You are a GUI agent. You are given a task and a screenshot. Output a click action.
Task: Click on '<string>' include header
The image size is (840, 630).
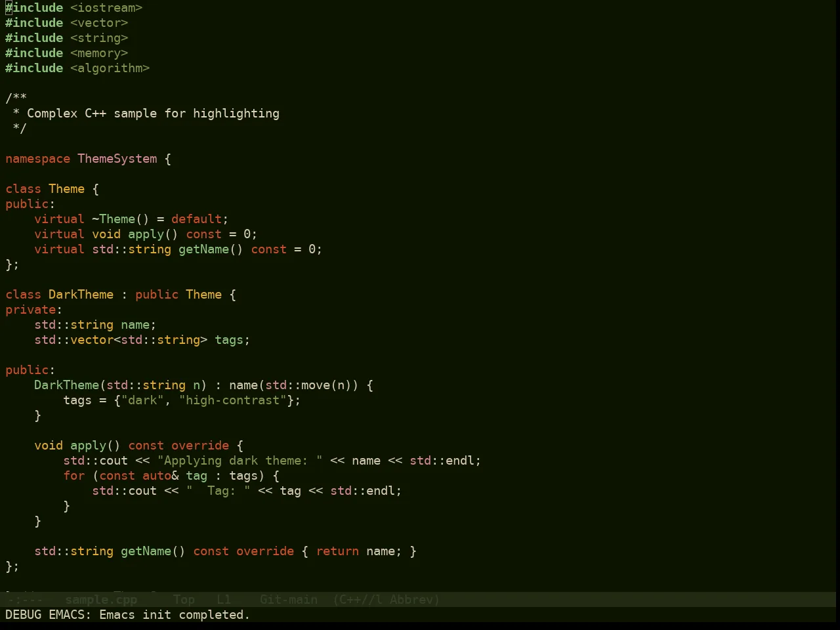point(99,38)
